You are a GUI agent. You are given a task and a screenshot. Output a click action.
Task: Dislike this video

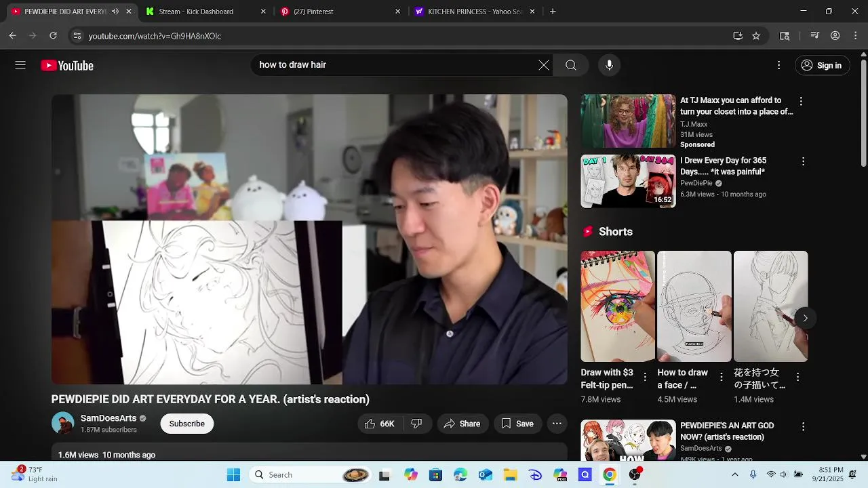417,424
